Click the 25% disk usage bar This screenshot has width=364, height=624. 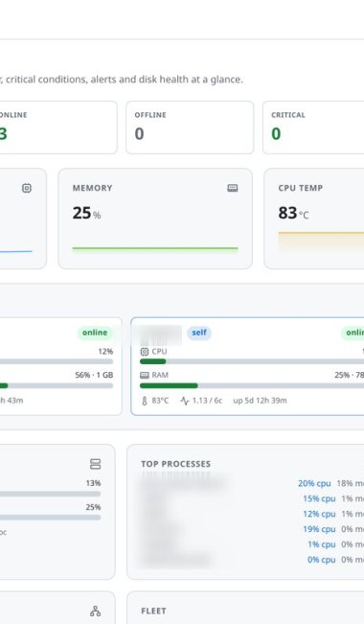[50, 518]
